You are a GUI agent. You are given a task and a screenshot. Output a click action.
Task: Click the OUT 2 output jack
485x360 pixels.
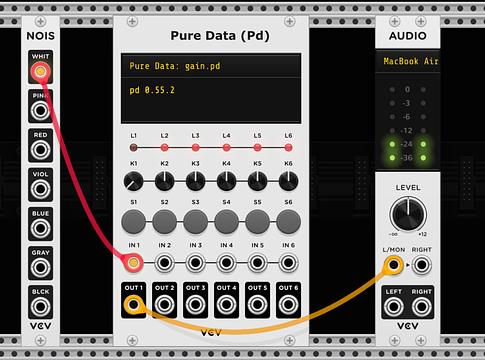point(164,305)
